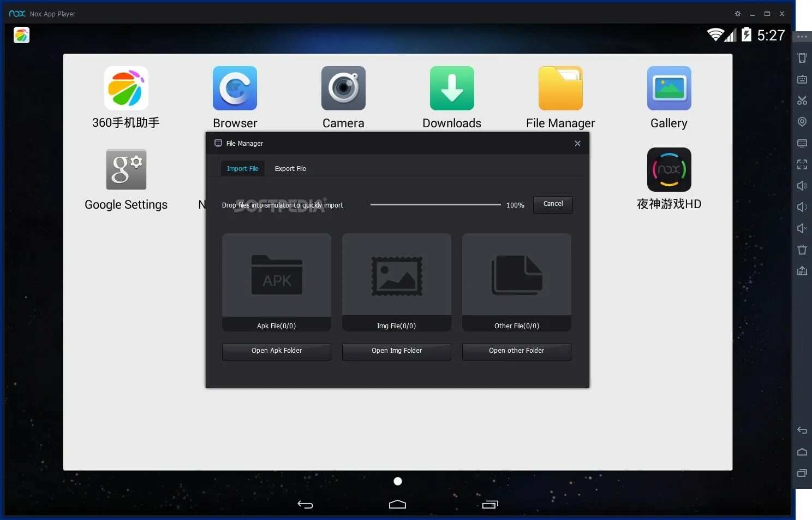Click the Cancel button
The image size is (812, 520).
pos(553,204)
